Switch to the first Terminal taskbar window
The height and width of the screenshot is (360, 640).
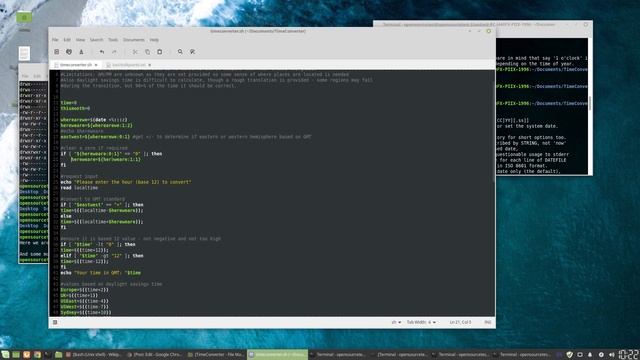click(338, 355)
